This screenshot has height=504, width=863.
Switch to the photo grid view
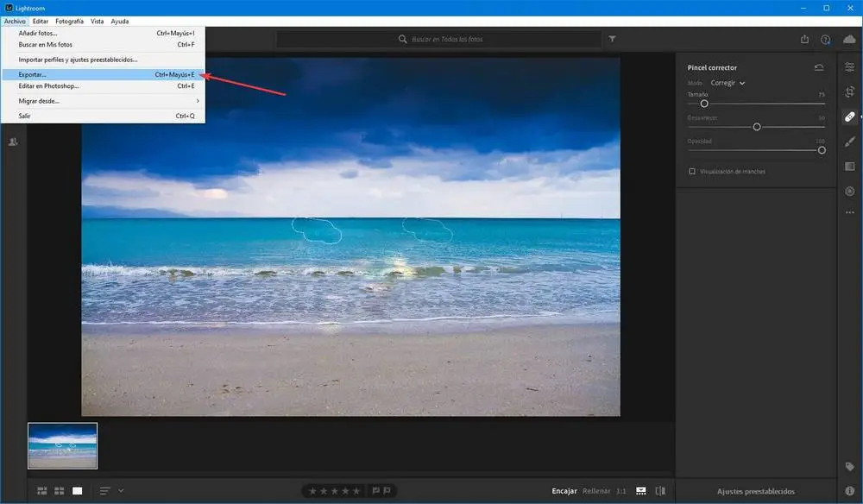click(41, 491)
